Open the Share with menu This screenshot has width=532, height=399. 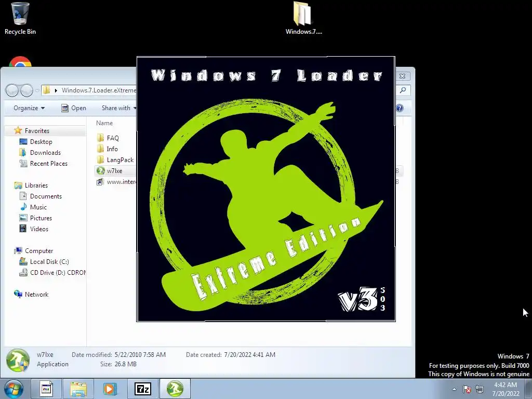(x=118, y=108)
